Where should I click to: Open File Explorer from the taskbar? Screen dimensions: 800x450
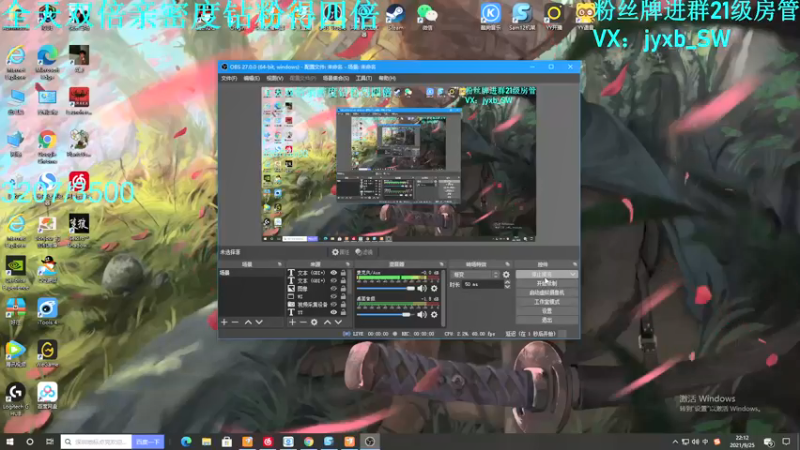(x=207, y=441)
